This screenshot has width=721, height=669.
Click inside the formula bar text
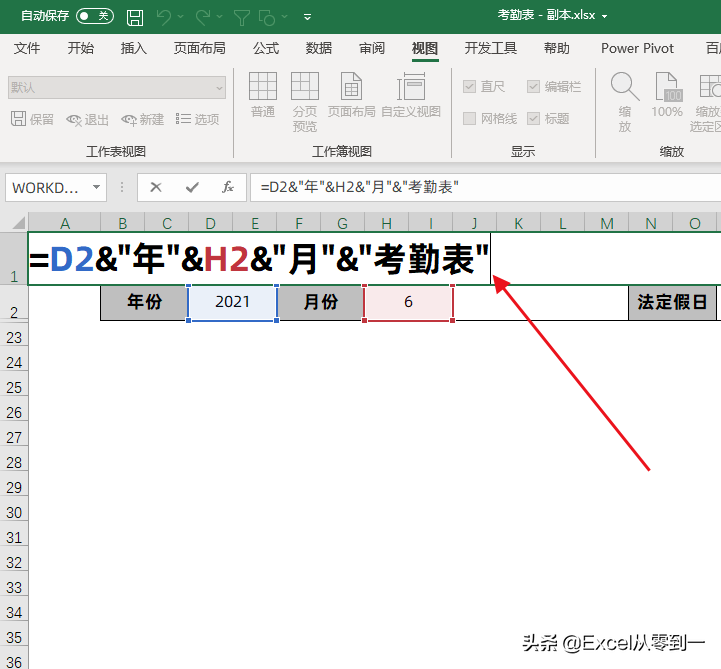tap(359, 187)
